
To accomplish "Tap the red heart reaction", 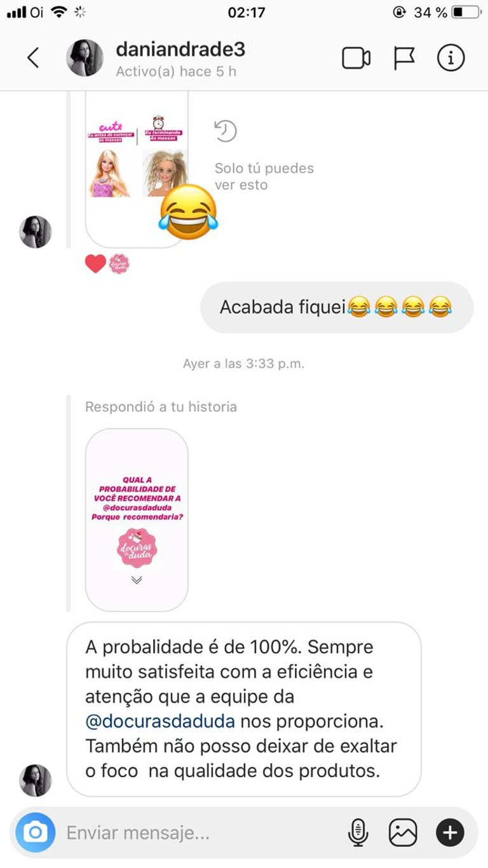I will click(95, 263).
